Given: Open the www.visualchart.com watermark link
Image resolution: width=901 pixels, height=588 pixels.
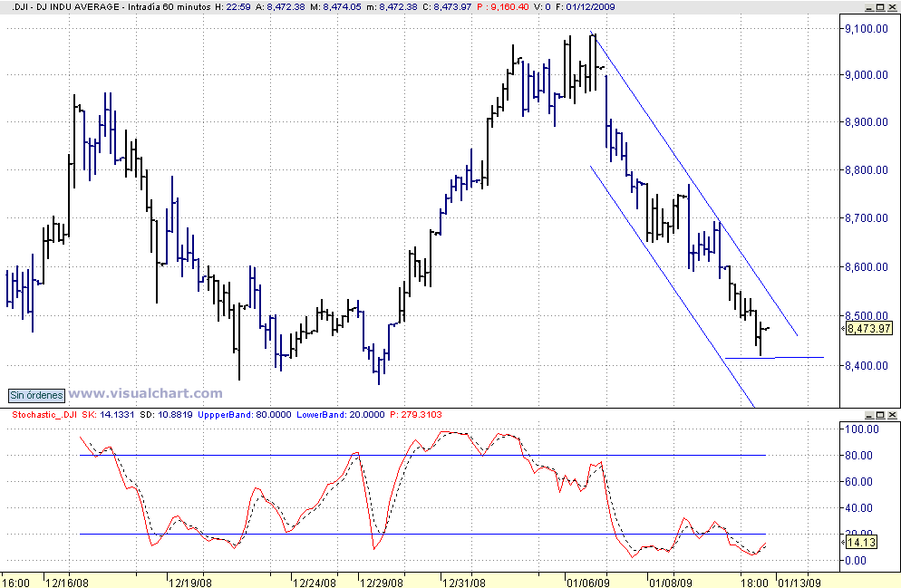Looking at the screenshot, I should 146,394.
